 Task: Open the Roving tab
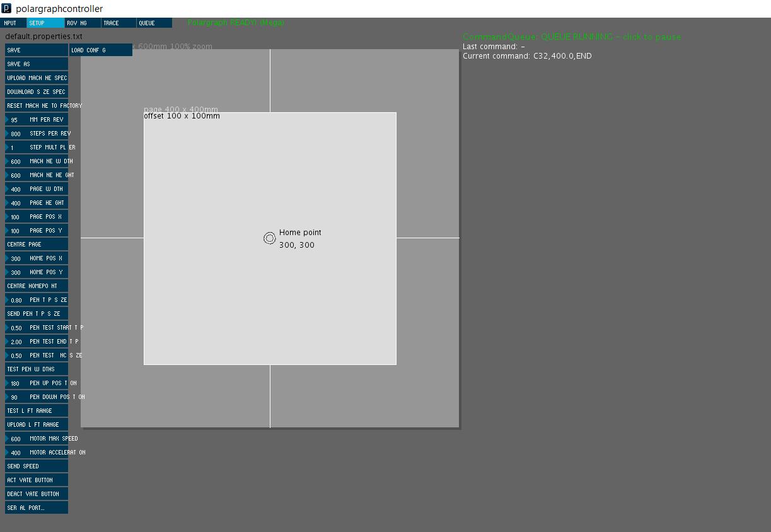tap(83, 23)
